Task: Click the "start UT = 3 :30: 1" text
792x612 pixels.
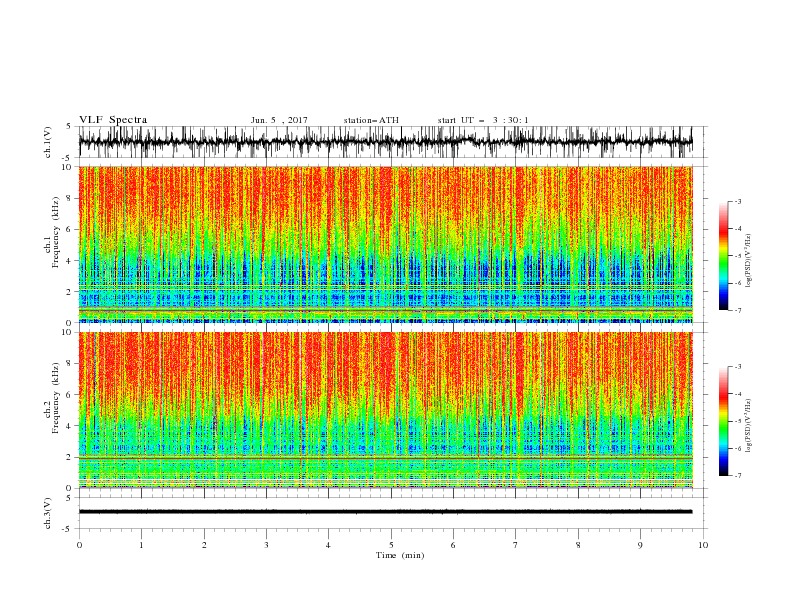Action: (x=483, y=120)
